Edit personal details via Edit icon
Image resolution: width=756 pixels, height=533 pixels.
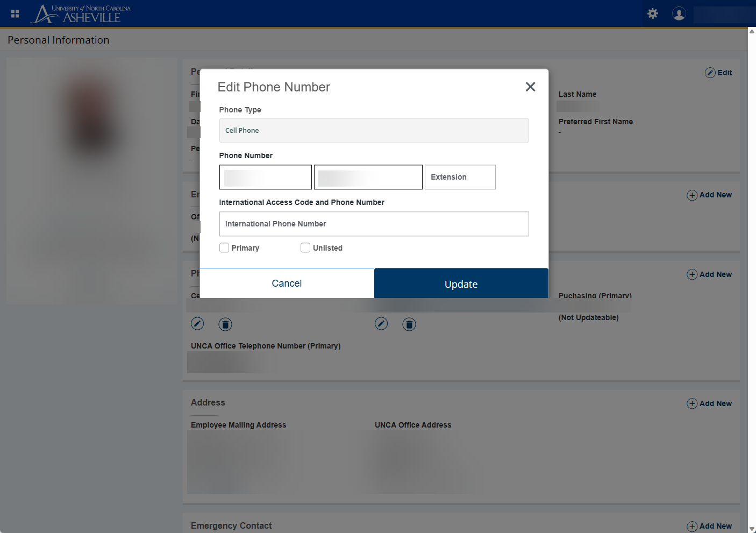pos(718,73)
